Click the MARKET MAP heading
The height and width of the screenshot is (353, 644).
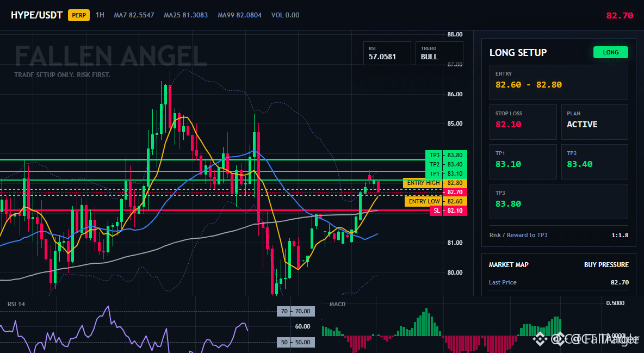click(509, 265)
